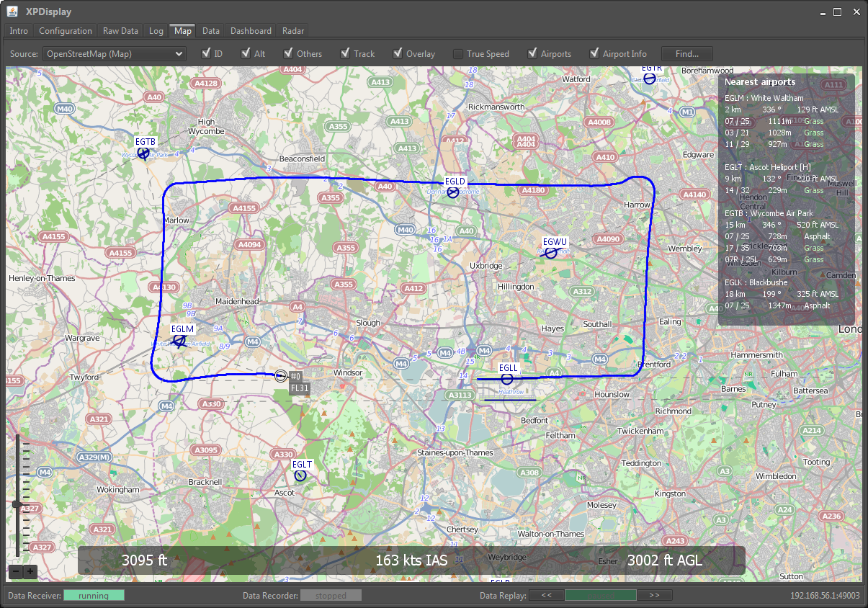Click the EGLM White Waltham airport marker
The width and height of the screenshot is (868, 608).
(x=180, y=339)
